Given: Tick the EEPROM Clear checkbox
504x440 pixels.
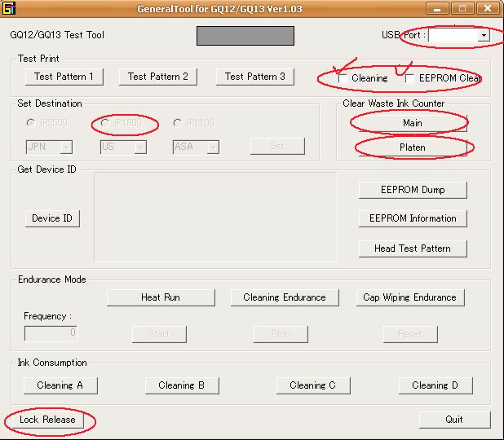Looking at the screenshot, I should [409, 78].
